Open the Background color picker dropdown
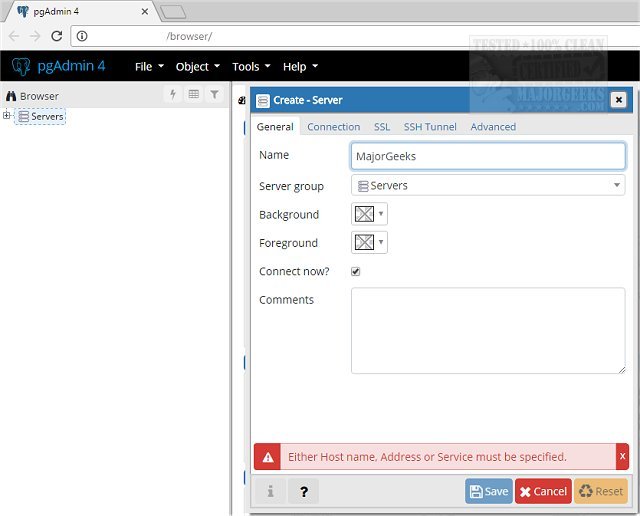Viewport: 640px width, 516px height. pos(369,214)
